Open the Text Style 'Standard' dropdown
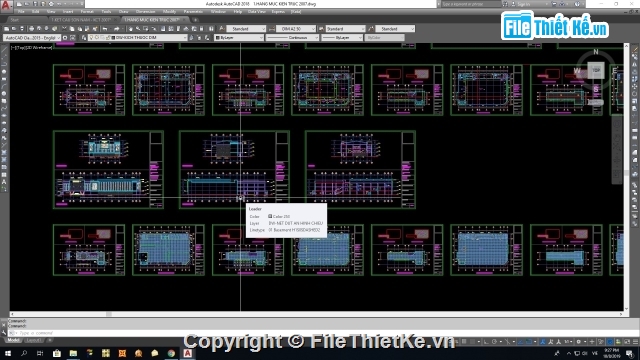This screenshot has width=640, height=360. pyautogui.click(x=246, y=29)
